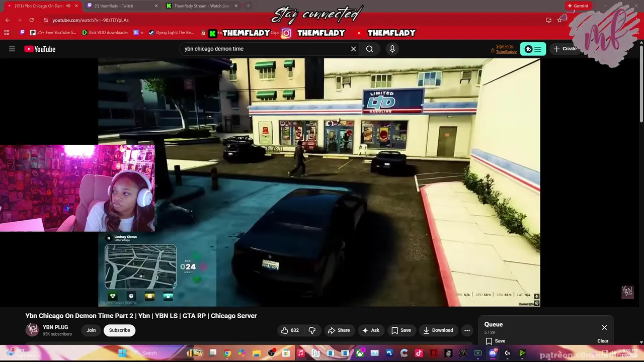Open the Twitch bookmark icon
644x362 pixels.
tap(22, 33)
